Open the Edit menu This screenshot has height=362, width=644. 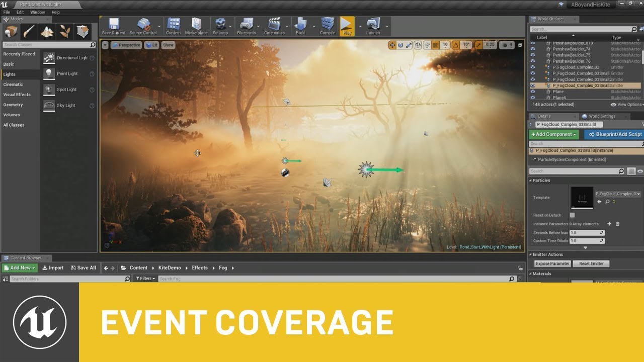pos(20,12)
